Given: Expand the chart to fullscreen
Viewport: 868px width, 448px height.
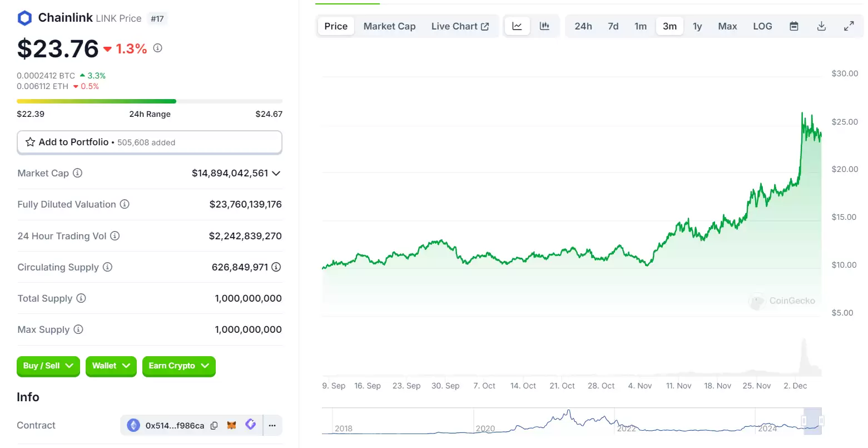Looking at the screenshot, I should (x=849, y=26).
